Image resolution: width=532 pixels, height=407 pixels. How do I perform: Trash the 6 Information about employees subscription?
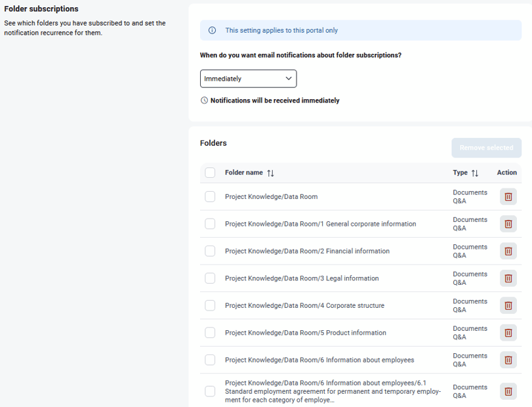click(x=508, y=360)
